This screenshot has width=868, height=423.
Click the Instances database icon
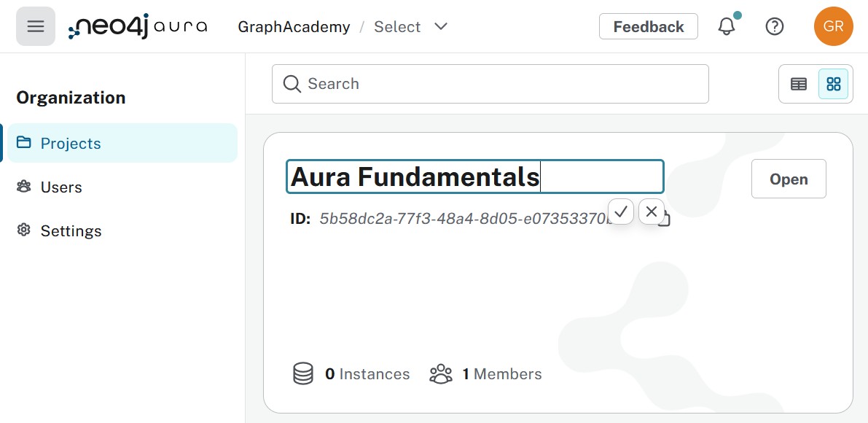pos(303,373)
